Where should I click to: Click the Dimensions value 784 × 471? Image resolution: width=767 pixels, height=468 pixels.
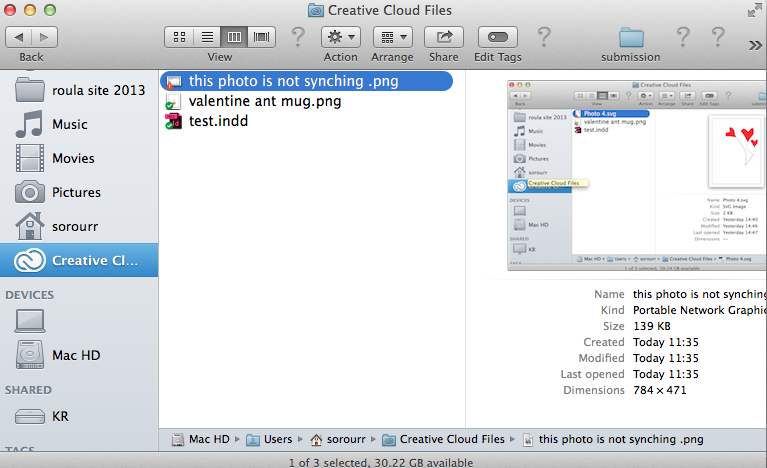(x=659, y=390)
